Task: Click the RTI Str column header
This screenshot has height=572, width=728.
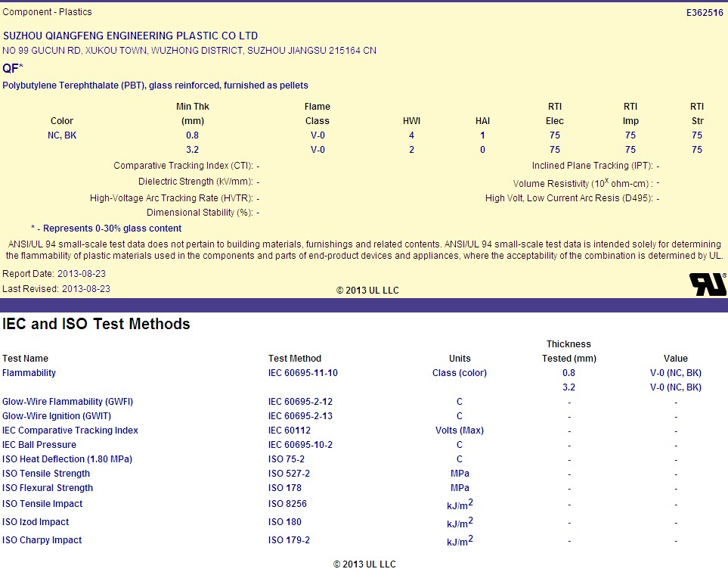Action: point(697,113)
